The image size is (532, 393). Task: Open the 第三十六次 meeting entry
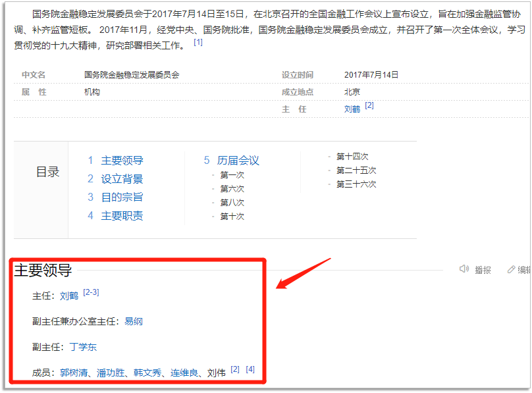click(356, 184)
